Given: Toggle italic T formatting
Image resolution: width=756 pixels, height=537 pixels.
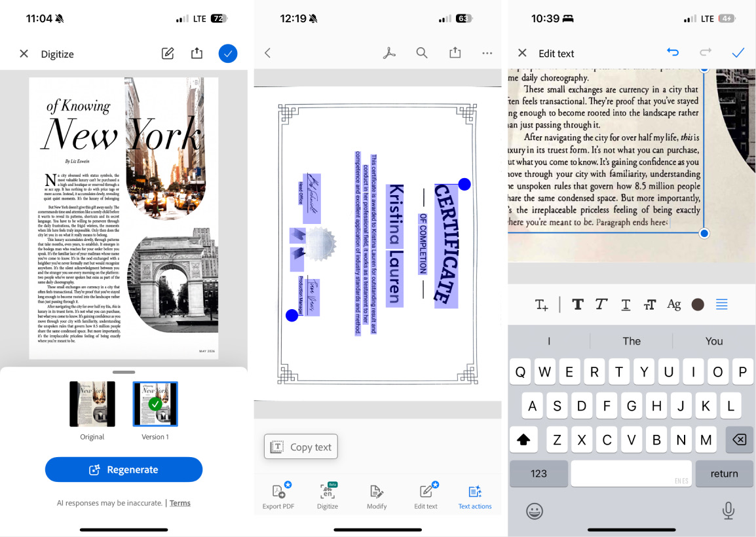Looking at the screenshot, I should [x=601, y=304].
